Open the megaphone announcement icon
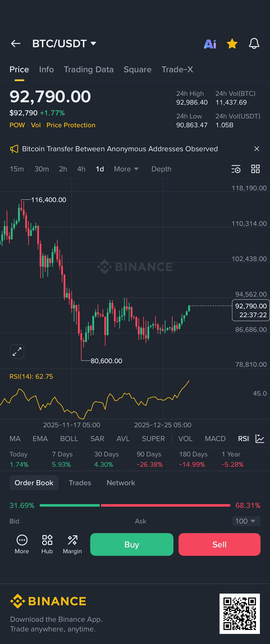This screenshot has width=270, height=644. pos(14,149)
